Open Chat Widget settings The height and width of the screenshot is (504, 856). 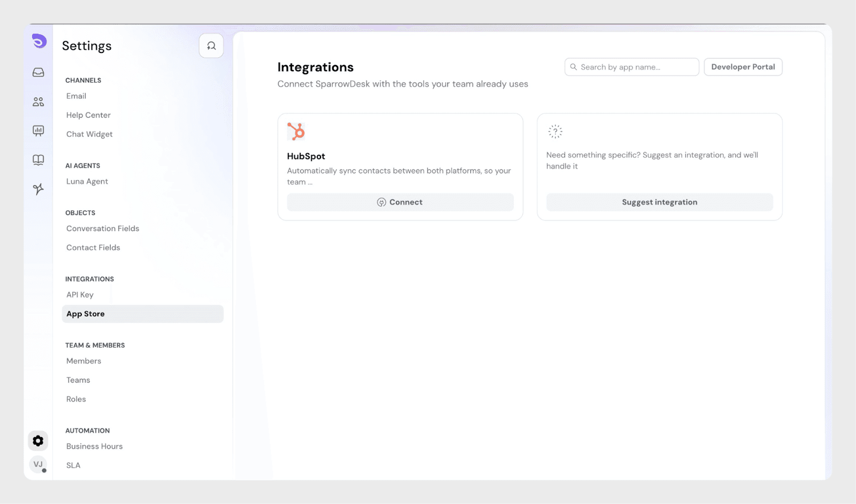(89, 134)
